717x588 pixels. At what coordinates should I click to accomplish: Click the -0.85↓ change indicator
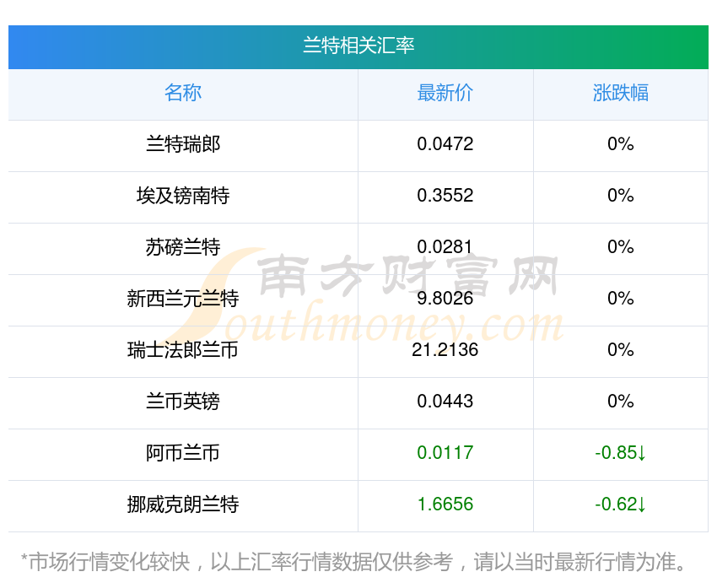(621, 453)
